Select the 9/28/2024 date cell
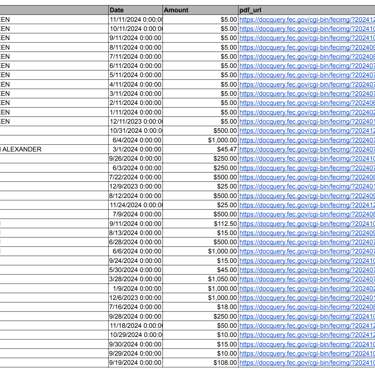The image size is (375, 375). coord(136,316)
